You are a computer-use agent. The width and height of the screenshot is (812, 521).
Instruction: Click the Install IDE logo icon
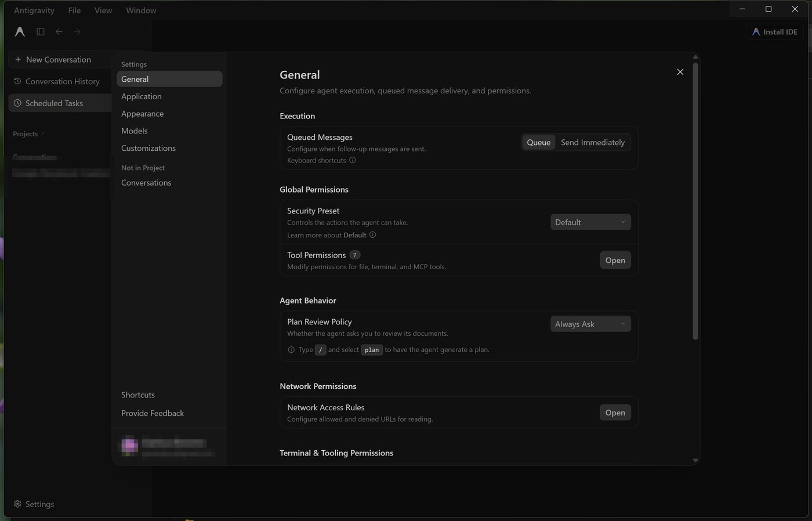tap(756, 32)
